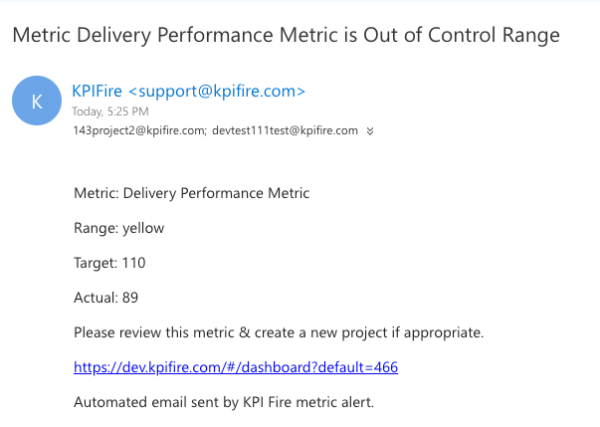Click the email subject heading
Viewport: 600px width, 427px height.
pos(285,35)
